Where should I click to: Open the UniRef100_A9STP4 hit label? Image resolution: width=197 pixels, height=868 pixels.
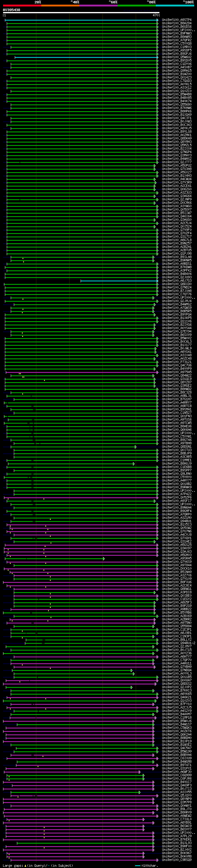[x=177, y=20]
